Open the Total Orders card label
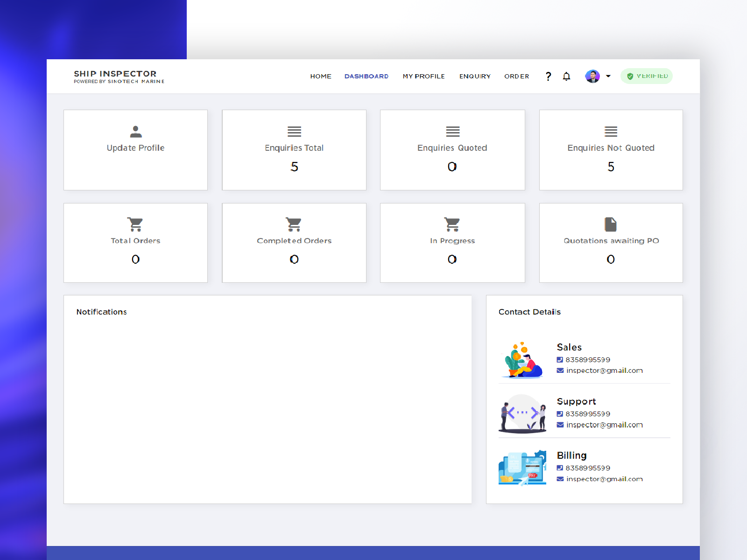747x560 pixels. 135,241
